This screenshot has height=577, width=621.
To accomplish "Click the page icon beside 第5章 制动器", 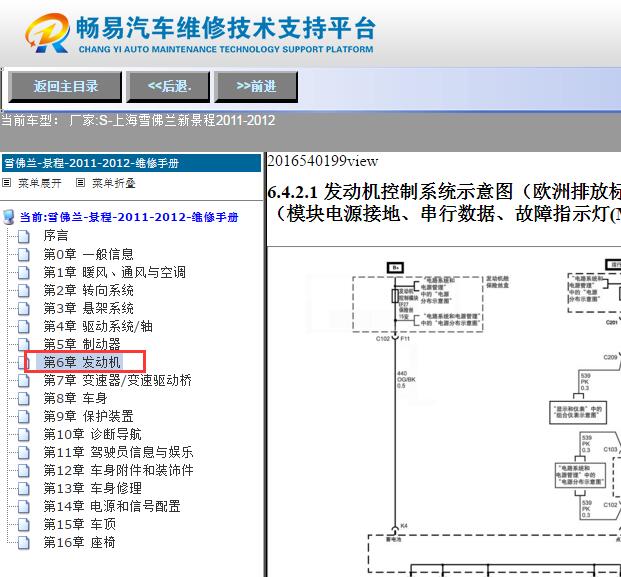I will 24,345.
